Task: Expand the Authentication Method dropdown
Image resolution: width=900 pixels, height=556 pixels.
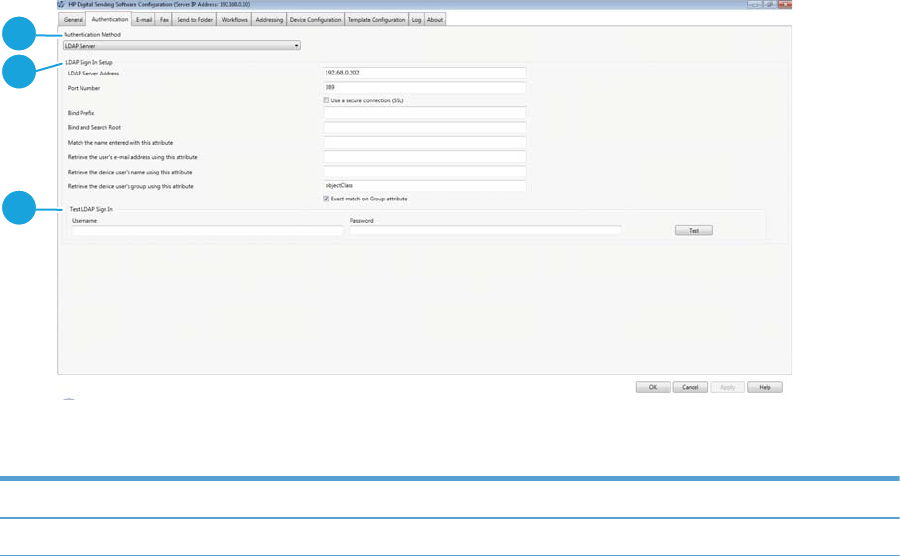Action: click(181, 45)
